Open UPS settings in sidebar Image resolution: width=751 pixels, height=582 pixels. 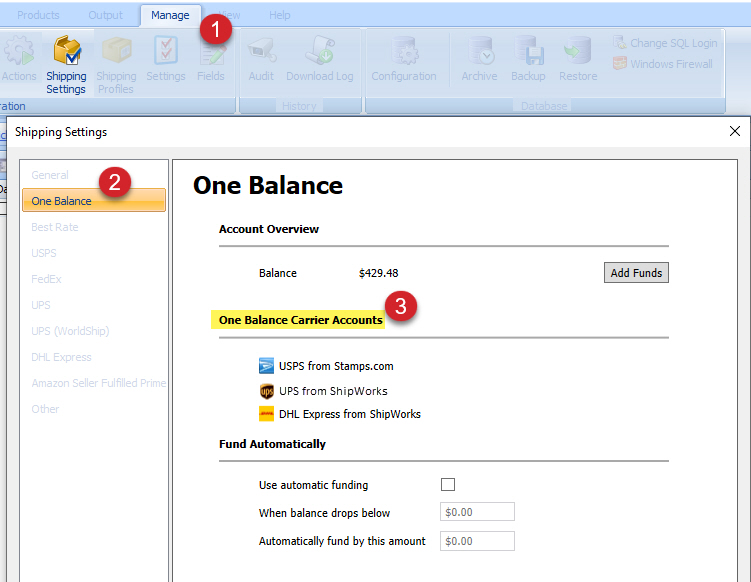tap(41, 305)
